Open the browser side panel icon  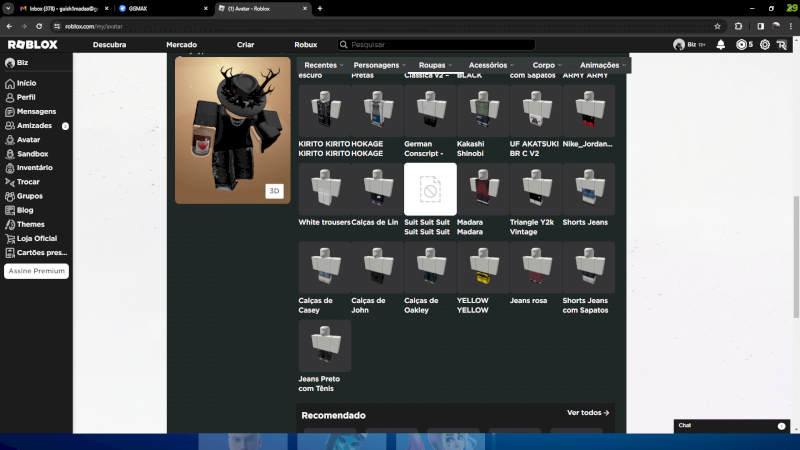coord(760,27)
